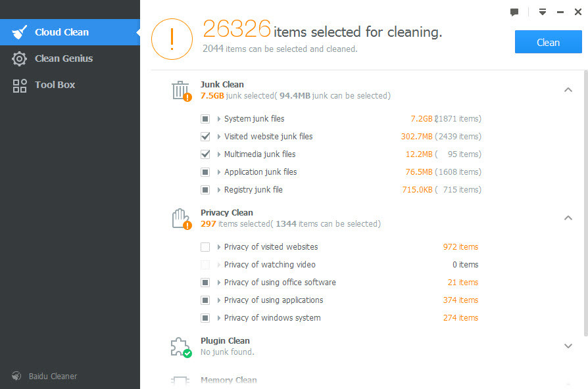Open the feedback speech bubble icon

[514, 12]
